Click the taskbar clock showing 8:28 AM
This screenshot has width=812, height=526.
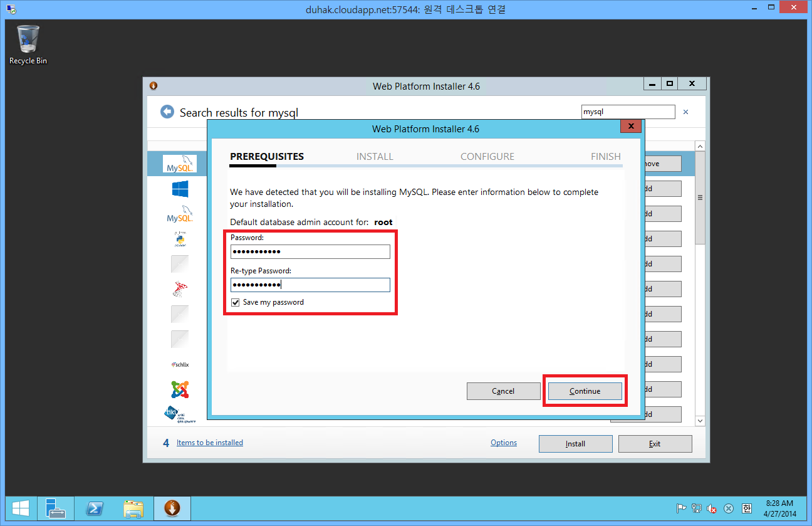(x=780, y=508)
